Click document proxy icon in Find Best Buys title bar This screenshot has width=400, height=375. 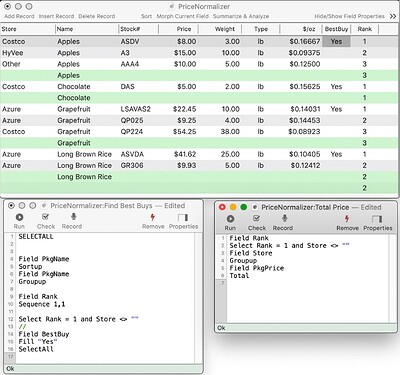(44, 206)
